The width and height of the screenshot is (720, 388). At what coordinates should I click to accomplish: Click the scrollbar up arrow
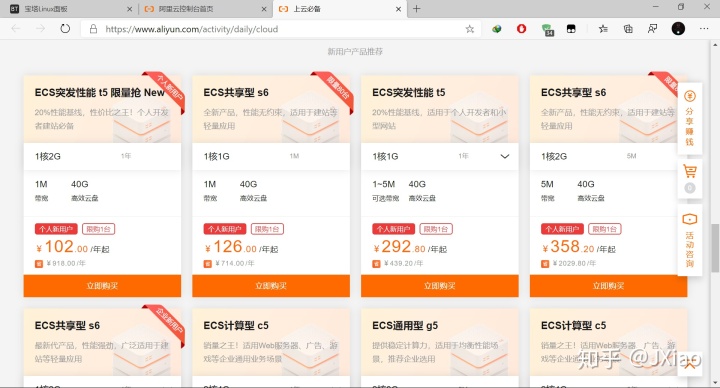(715, 45)
